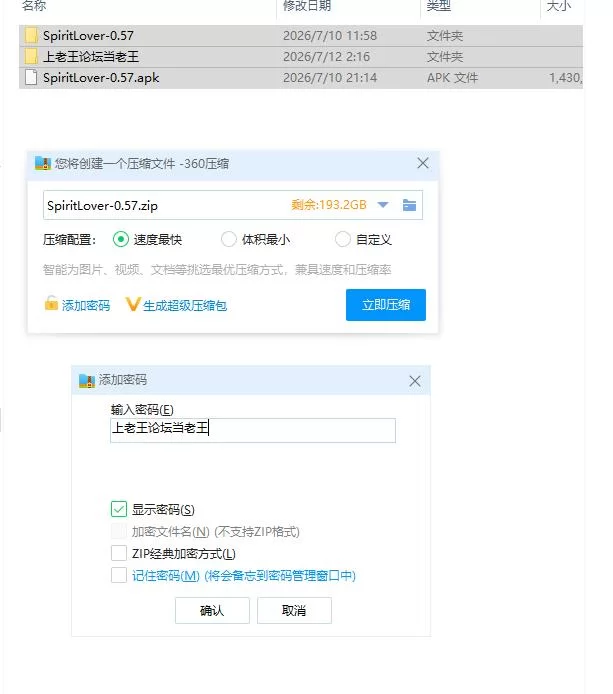Image resolution: width=613 pixels, height=694 pixels.
Task: Select the SpiritLover-0.57.apk file row
Action: click(301, 78)
